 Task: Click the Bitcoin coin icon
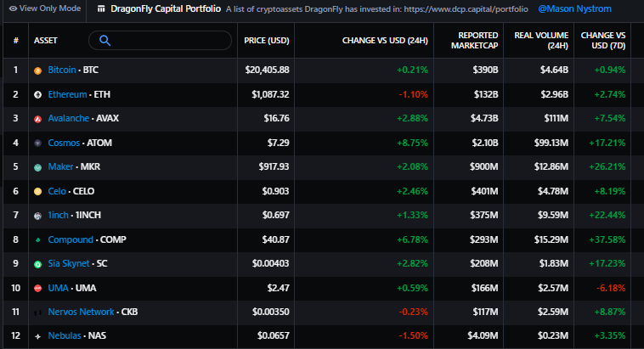point(37,70)
